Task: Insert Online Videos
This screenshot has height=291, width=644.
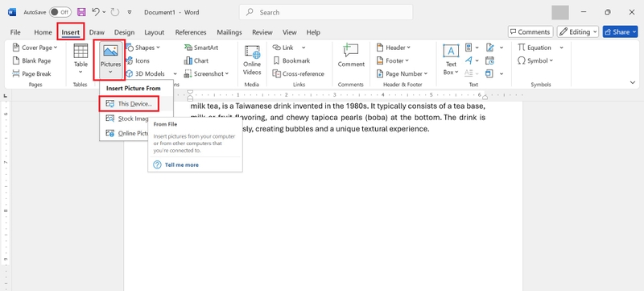Action: tap(252, 60)
